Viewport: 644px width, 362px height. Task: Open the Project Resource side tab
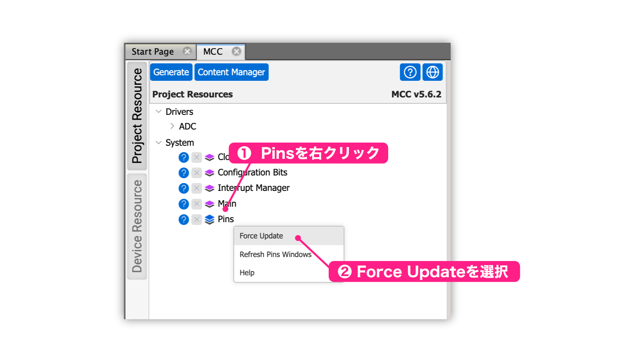137,116
